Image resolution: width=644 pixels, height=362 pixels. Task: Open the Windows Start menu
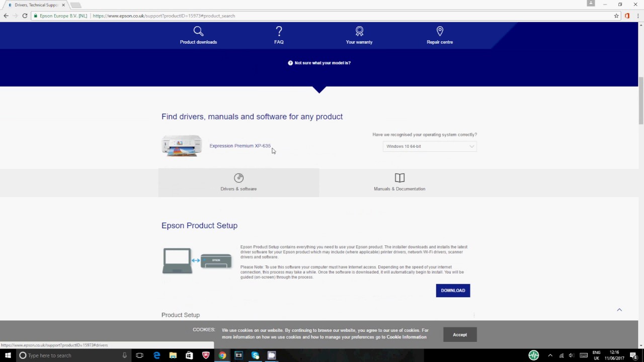click(x=8, y=355)
